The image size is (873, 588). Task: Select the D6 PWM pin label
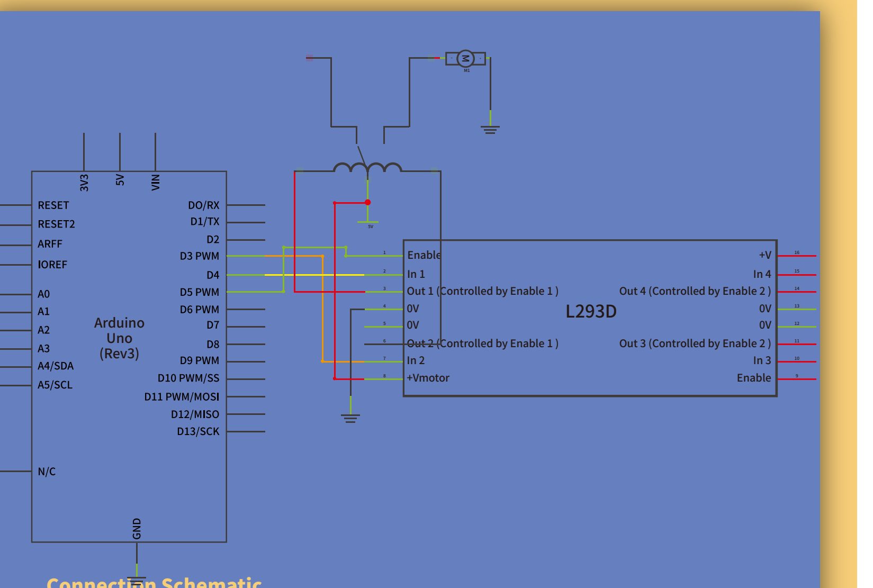click(200, 310)
